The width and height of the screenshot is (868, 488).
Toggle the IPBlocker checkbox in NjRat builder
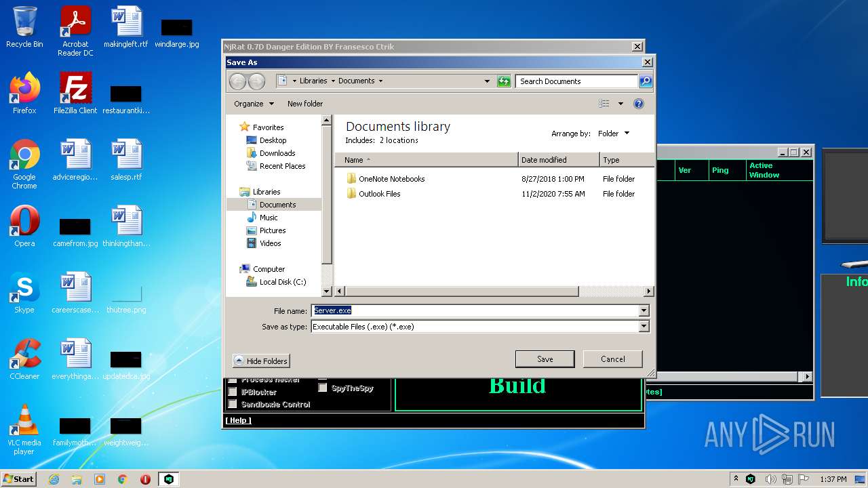[x=233, y=392]
